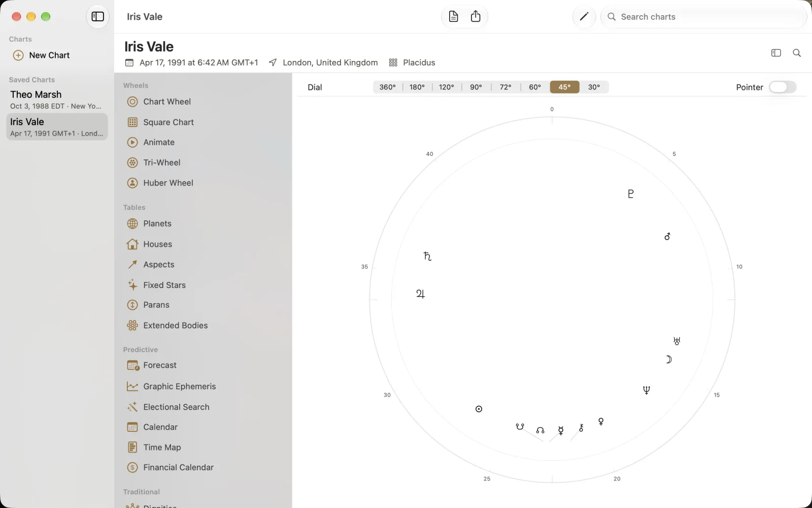Select the 45° dial segment

pos(564,87)
